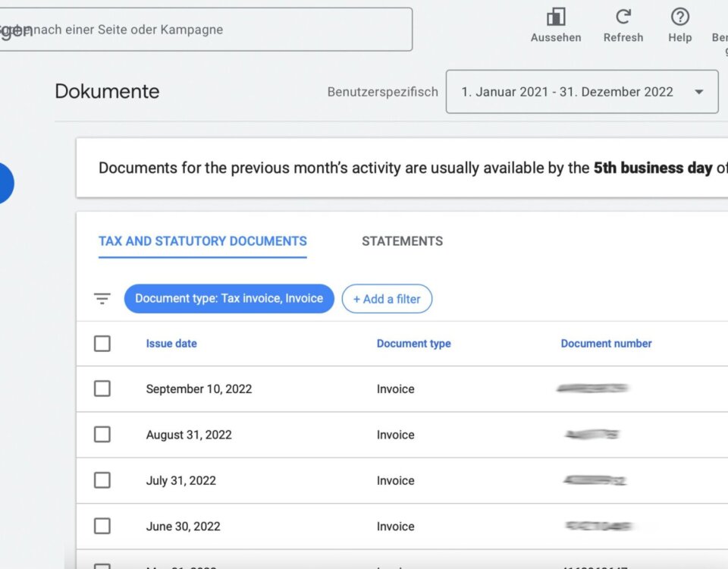Check the September 10, 2022 invoice row
The height and width of the screenshot is (569, 728).
[102, 388]
